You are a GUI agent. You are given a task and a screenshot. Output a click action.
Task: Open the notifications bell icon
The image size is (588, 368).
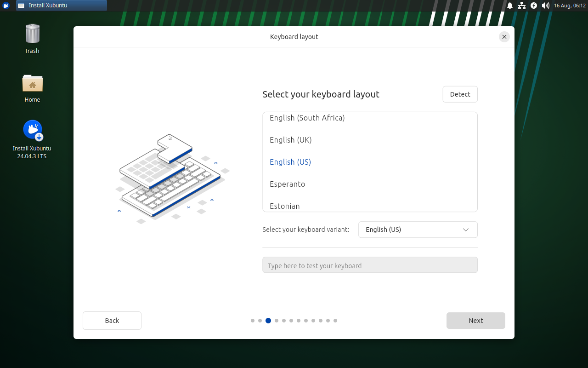(510, 6)
